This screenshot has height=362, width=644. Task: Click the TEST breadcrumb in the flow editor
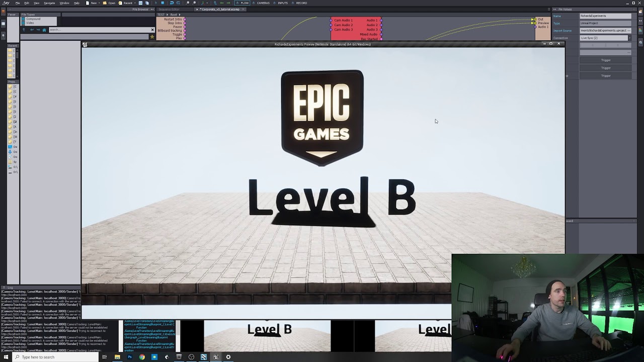pos(160,15)
